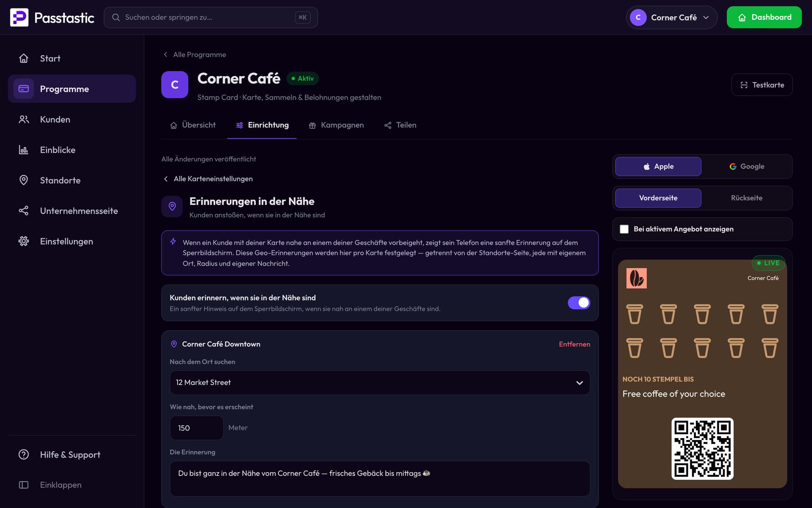Open the Übersicht tab
Screen dimensions: 812x508
(193, 125)
